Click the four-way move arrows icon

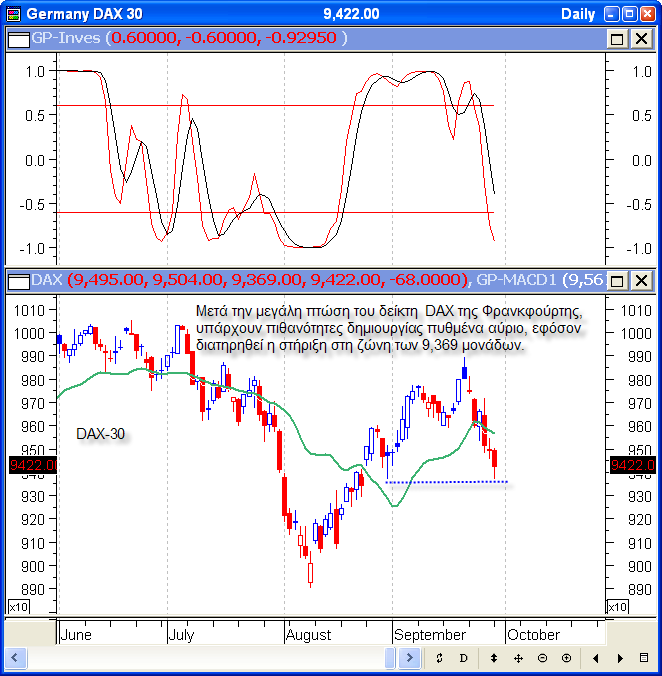pos(518,658)
